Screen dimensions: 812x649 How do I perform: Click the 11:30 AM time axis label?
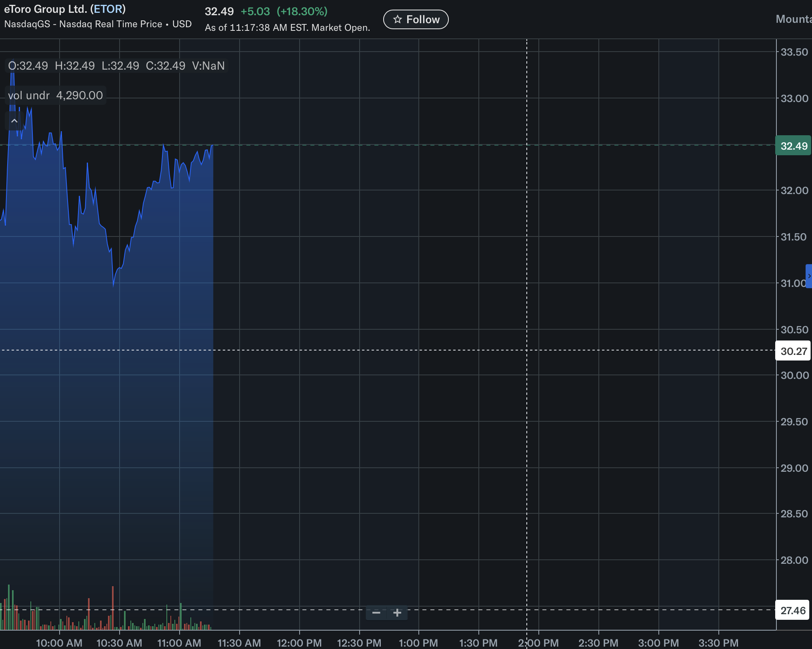[x=239, y=643]
